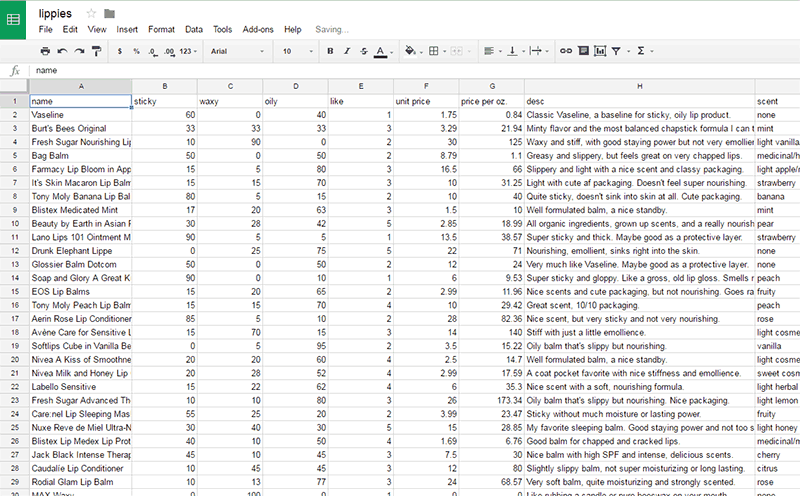
Task: Select the row 12 header
Action: tap(15, 251)
